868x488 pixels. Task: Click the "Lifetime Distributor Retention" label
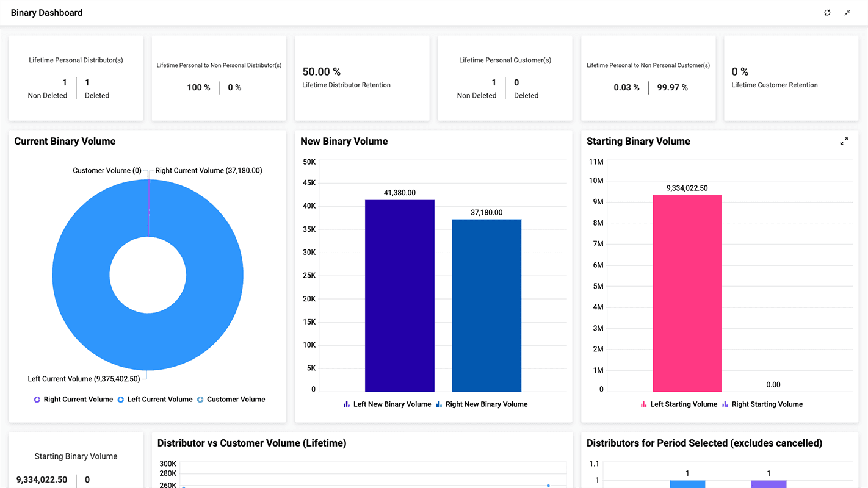pos(346,85)
